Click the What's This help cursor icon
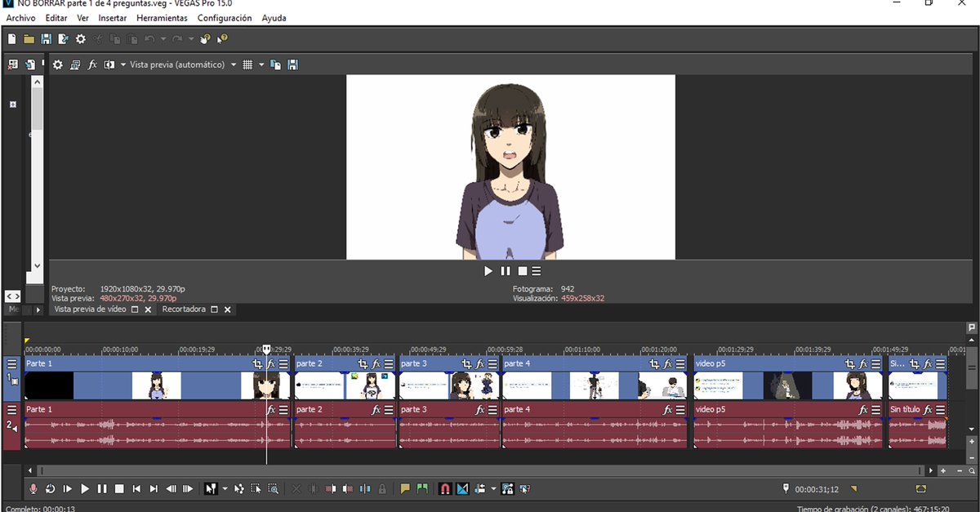 click(x=222, y=38)
